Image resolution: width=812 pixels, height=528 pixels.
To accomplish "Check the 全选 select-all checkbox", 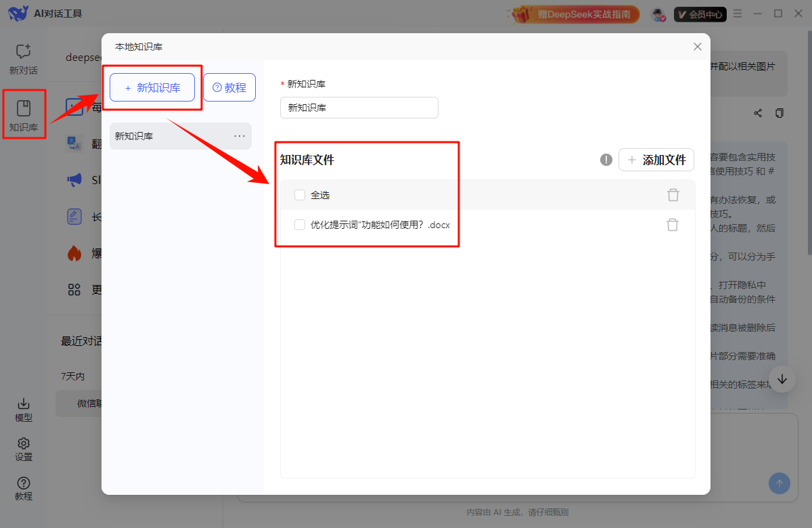I will tap(299, 194).
